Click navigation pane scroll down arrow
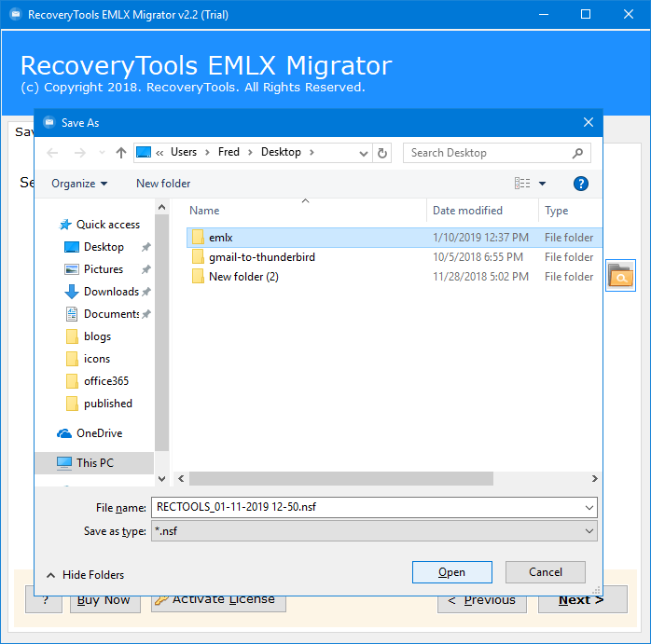This screenshot has height=644, width=651. click(x=162, y=479)
